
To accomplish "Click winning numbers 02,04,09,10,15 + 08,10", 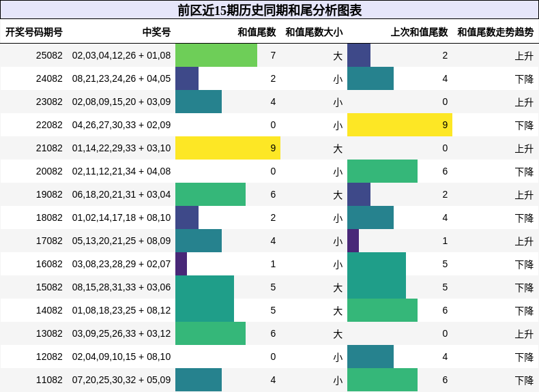I will tap(121, 357).
